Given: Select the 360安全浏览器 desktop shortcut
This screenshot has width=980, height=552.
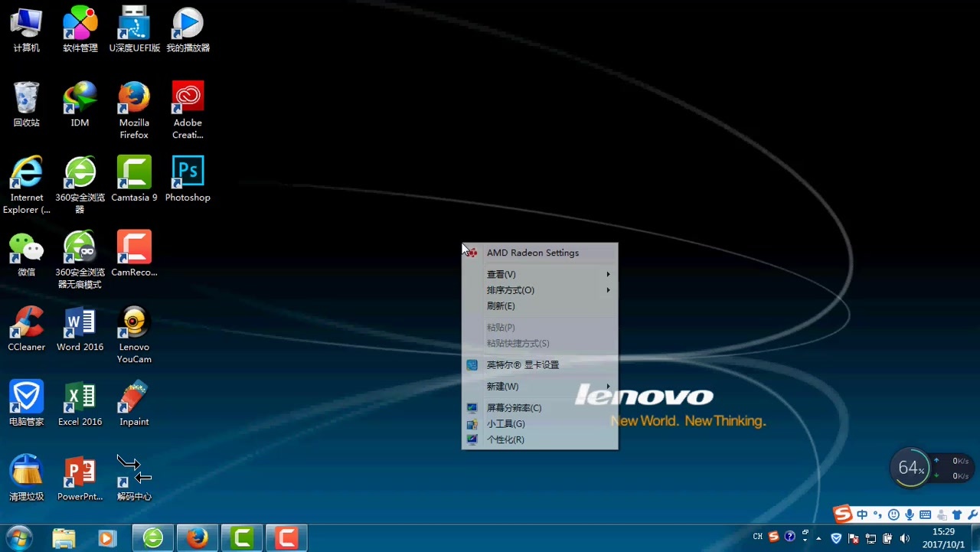Looking at the screenshot, I should click(80, 185).
